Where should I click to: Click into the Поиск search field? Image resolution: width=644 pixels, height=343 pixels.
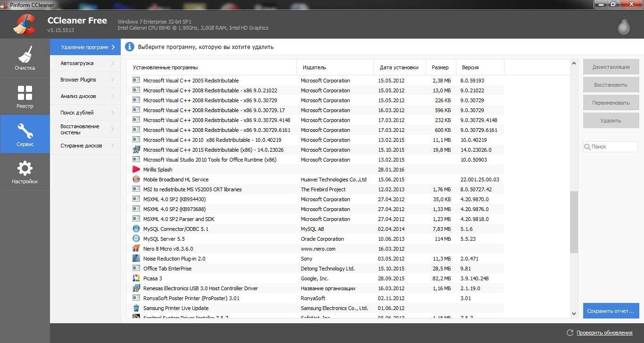point(611,147)
